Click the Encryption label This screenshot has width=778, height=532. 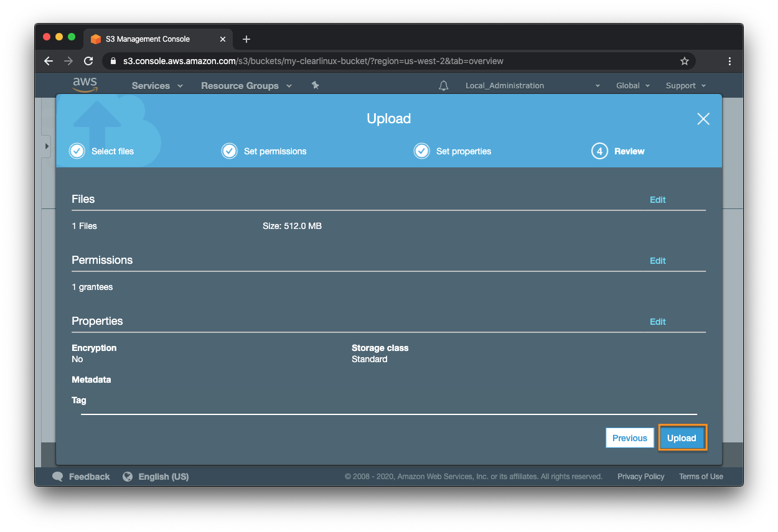coord(94,348)
